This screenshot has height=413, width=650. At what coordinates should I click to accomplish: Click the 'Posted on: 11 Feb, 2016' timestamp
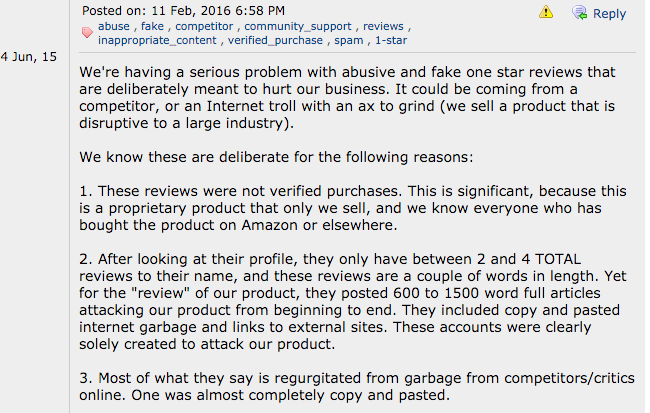[x=183, y=10]
